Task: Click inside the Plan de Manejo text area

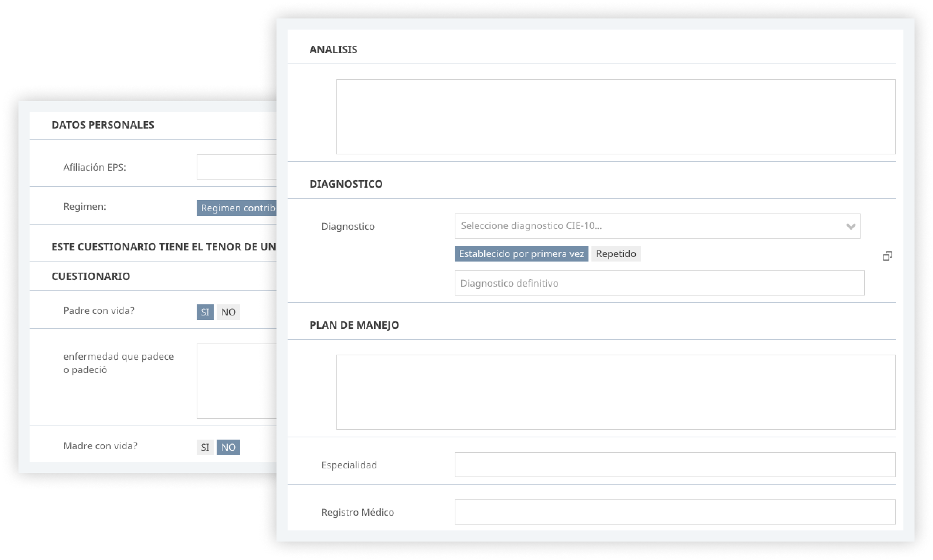Action: [x=616, y=392]
